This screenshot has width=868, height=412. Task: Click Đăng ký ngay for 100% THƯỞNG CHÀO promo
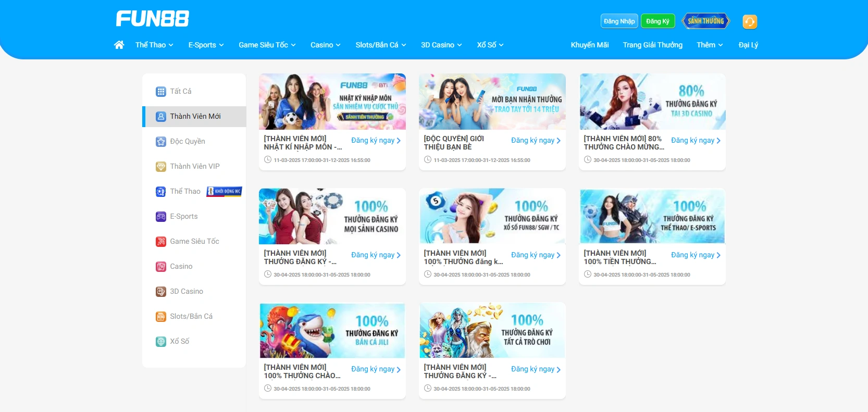(376, 369)
